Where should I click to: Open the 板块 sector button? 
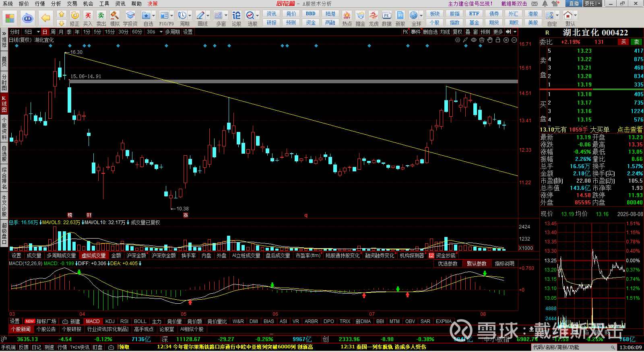tap(435, 14)
